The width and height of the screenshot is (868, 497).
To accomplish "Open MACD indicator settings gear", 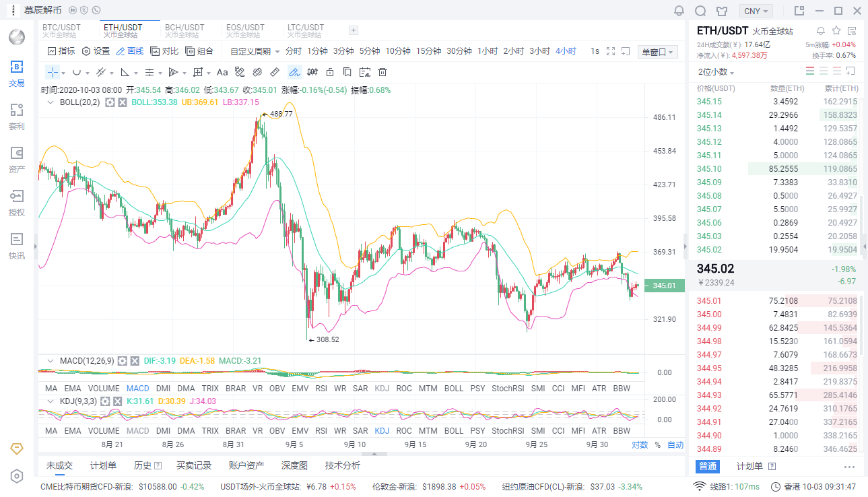I will coord(122,361).
